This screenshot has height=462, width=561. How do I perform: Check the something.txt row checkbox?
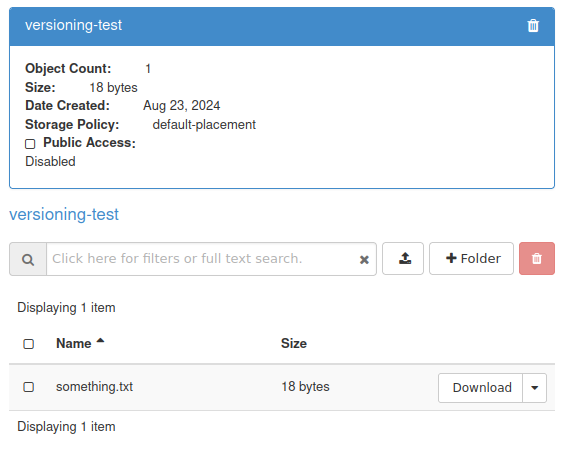point(29,387)
